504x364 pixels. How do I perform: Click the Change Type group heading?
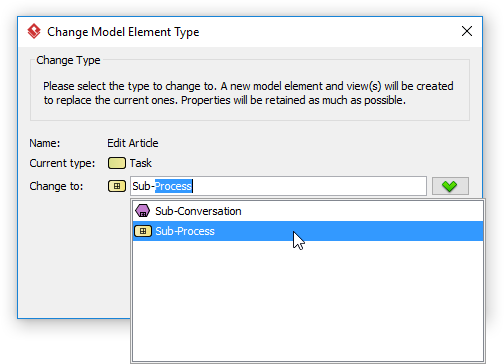pyautogui.click(x=68, y=60)
